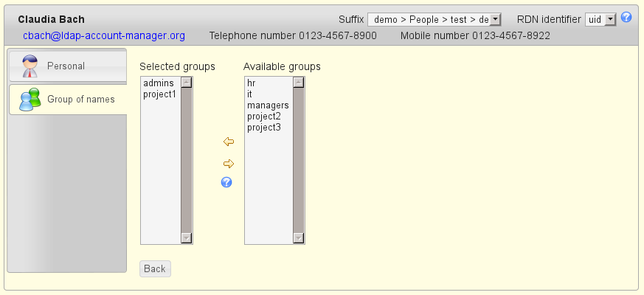The height and width of the screenshot is (295, 644).
Task: Select admins in Selected groups
Action: click(159, 83)
